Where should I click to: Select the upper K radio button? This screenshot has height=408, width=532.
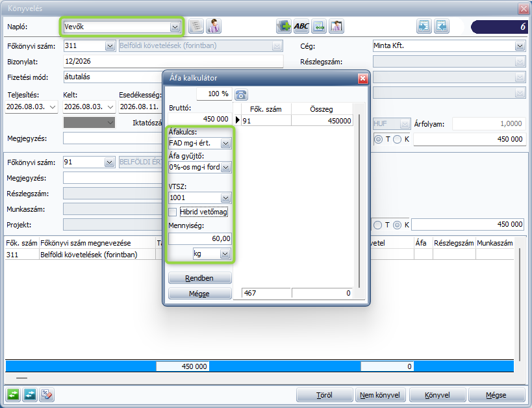(398, 139)
